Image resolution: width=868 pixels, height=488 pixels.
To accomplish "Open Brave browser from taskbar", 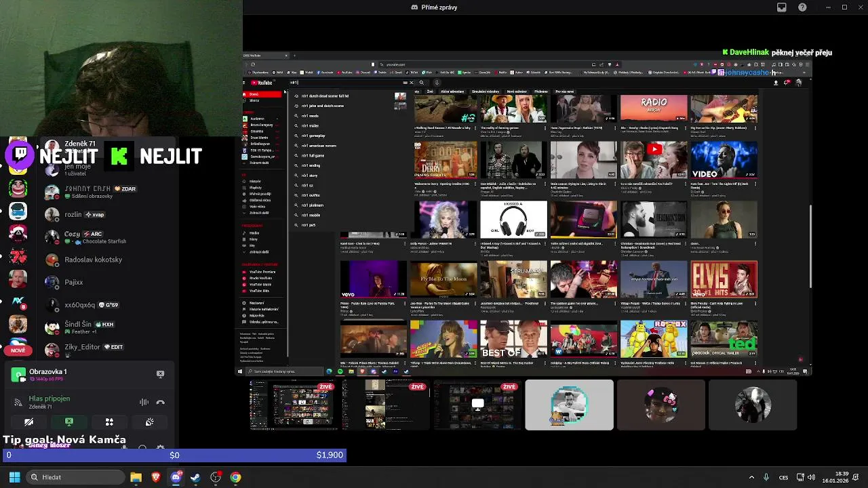I will 156,477.
